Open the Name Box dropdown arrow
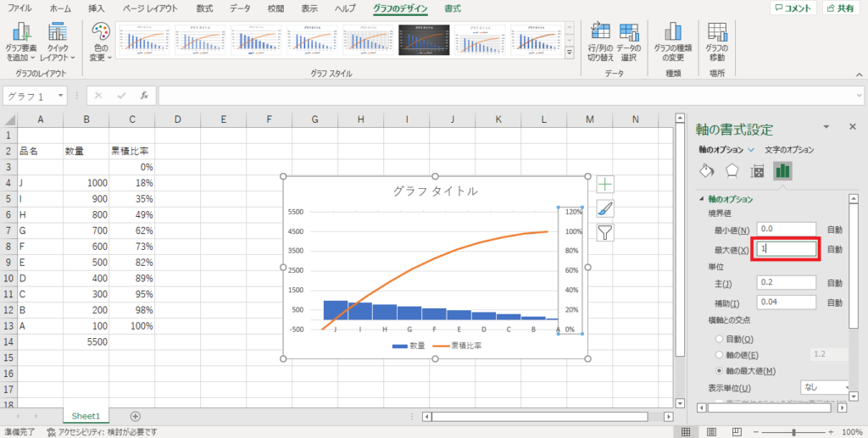The height and width of the screenshot is (438, 868). coord(60,96)
